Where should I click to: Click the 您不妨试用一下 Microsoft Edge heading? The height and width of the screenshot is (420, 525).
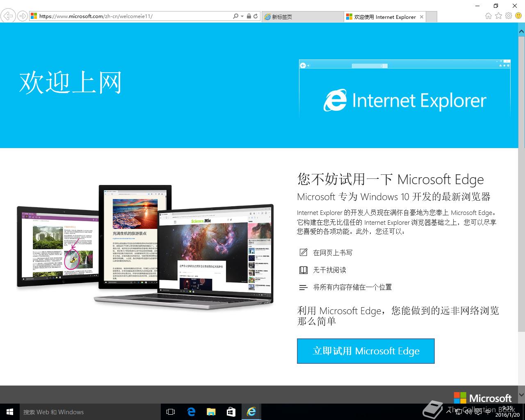tap(390, 179)
